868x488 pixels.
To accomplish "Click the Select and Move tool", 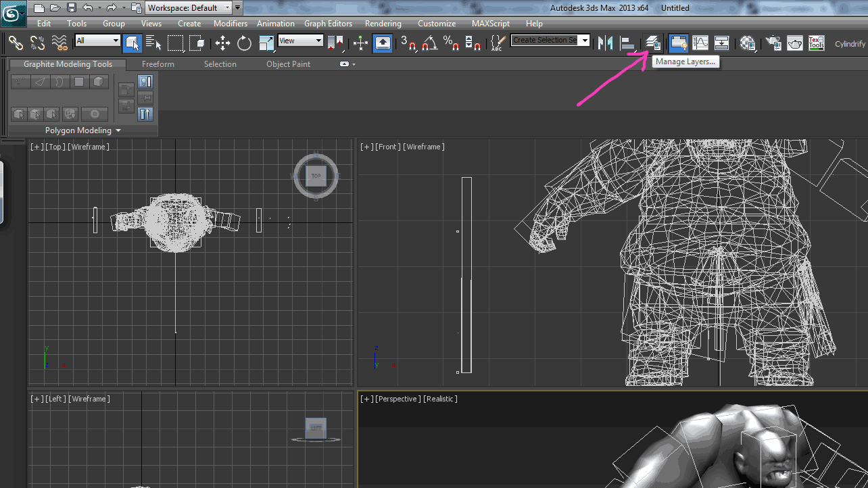I will 222,43.
